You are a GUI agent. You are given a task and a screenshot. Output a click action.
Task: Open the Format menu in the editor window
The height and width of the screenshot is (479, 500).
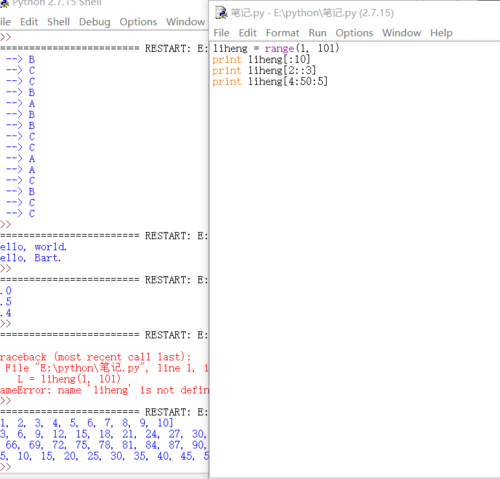pyautogui.click(x=282, y=33)
